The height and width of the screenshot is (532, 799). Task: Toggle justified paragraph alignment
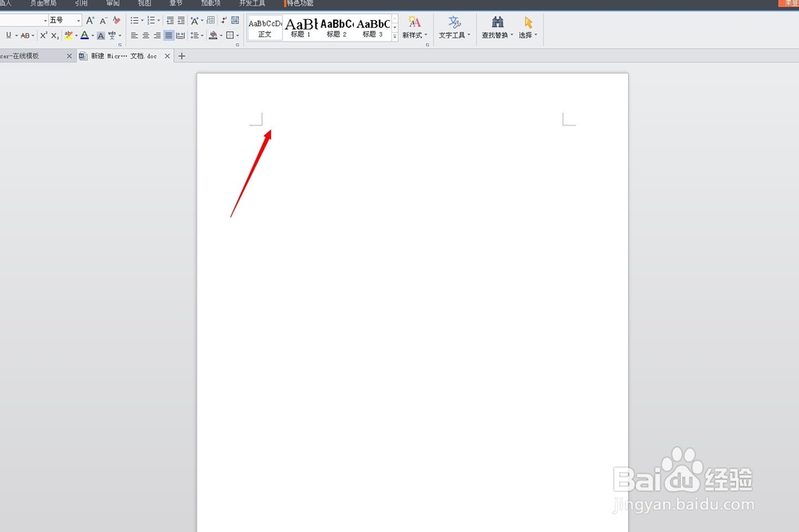pyautogui.click(x=169, y=36)
